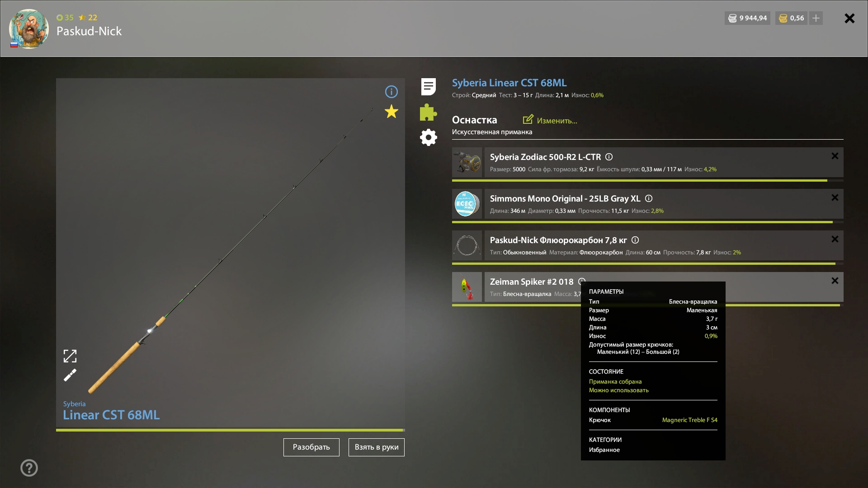This screenshot has width=868, height=488.
Task: Click the rod wear value 0,6%
Action: tap(597, 95)
